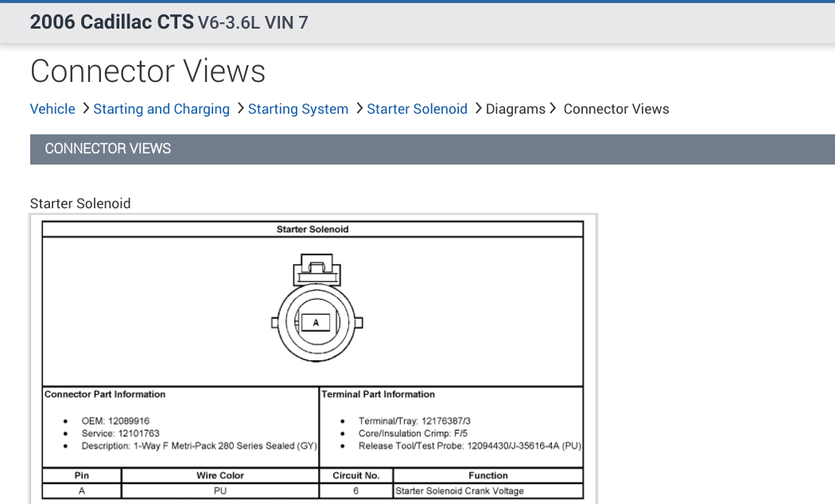
Task: Go to Starting and Charging breadcrumb
Action: [161, 109]
